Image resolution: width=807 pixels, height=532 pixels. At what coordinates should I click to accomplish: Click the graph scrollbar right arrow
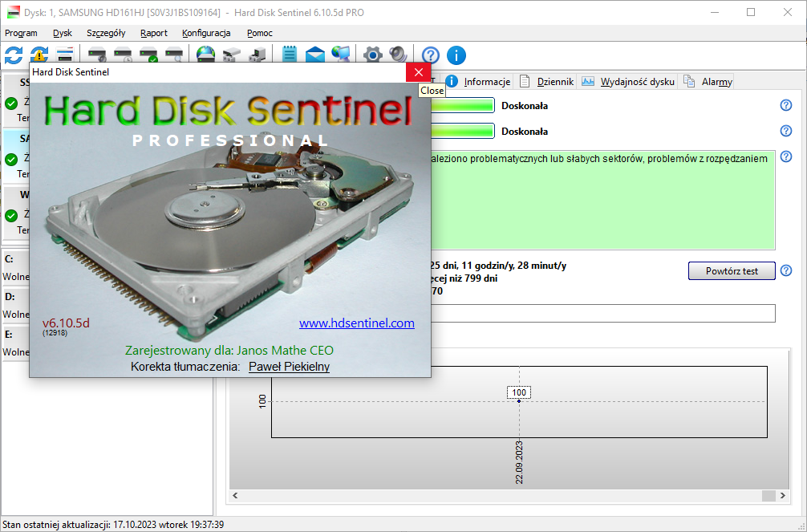coord(783,495)
